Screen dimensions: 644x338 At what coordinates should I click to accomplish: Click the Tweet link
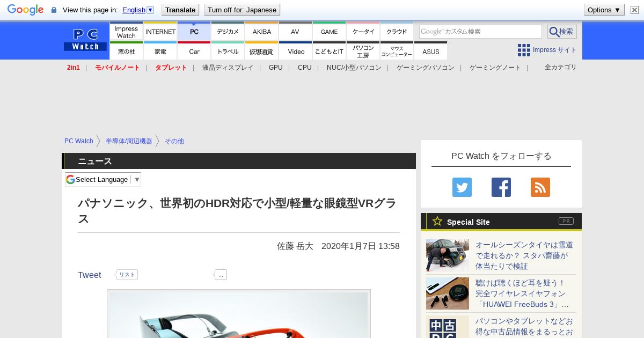(x=89, y=275)
